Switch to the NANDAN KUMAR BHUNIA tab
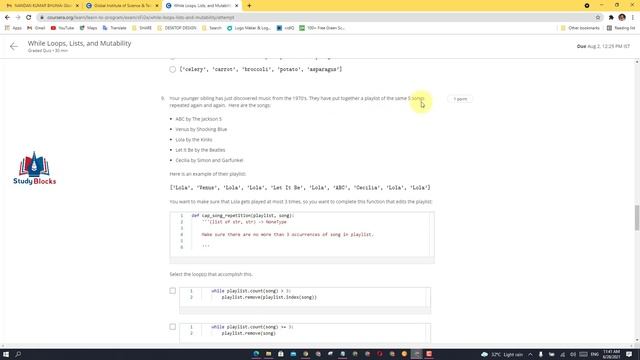640x360 pixels. click(x=41, y=6)
